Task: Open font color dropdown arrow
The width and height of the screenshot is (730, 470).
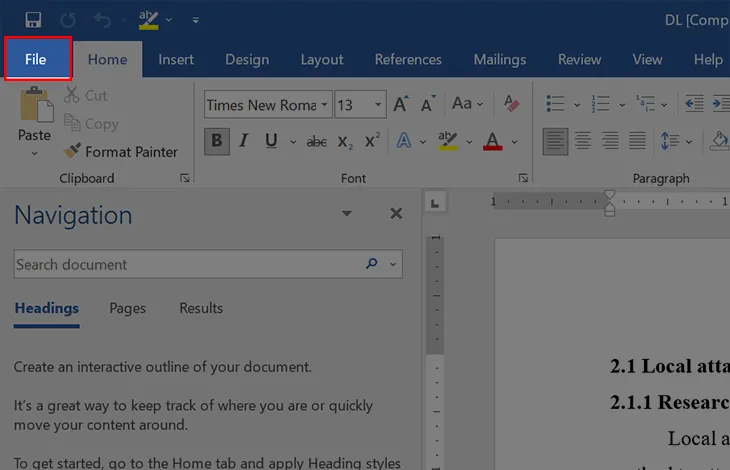Action: click(514, 142)
